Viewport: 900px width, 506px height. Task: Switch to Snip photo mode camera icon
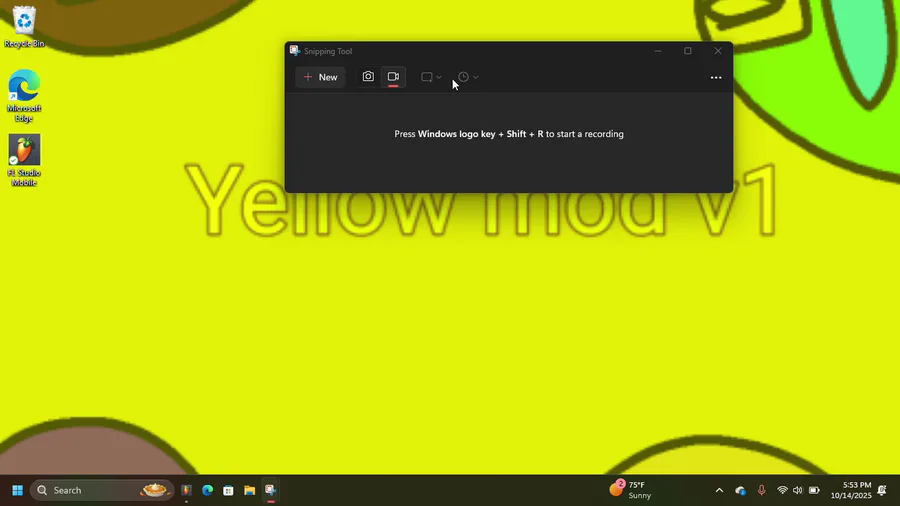[x=368, y=76]
